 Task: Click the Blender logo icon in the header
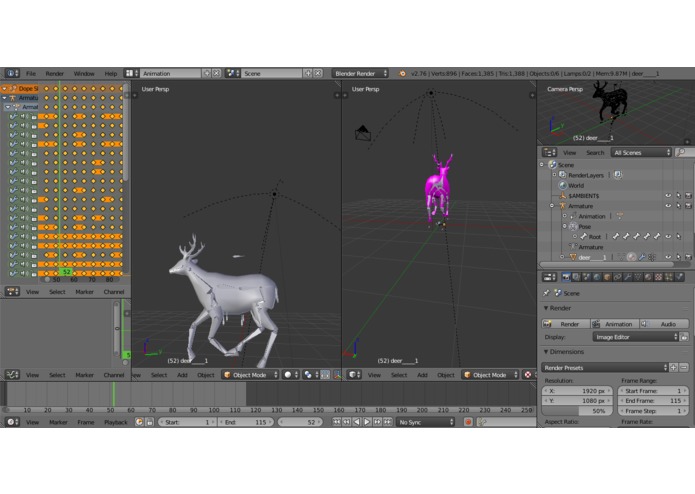tap(402, 74)
